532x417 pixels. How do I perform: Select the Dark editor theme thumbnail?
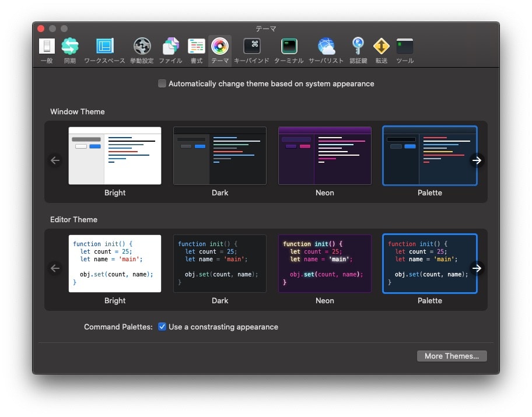click(219, 263)
